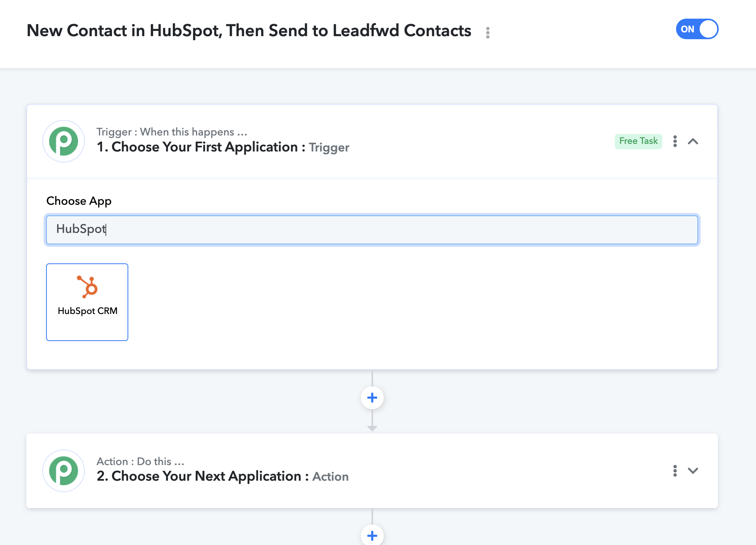Click the Pabbly logo in the Action step
The image size is (756, 545).
pos(64,471)
